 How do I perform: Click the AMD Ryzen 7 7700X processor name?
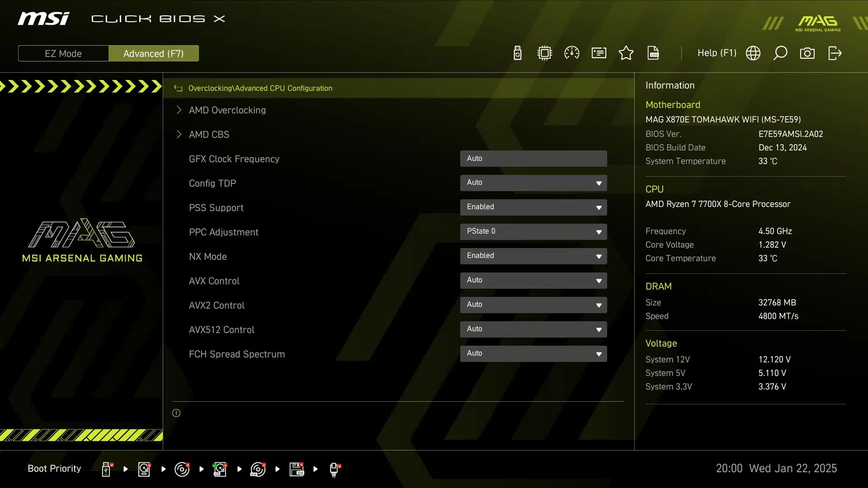[718, 204]
